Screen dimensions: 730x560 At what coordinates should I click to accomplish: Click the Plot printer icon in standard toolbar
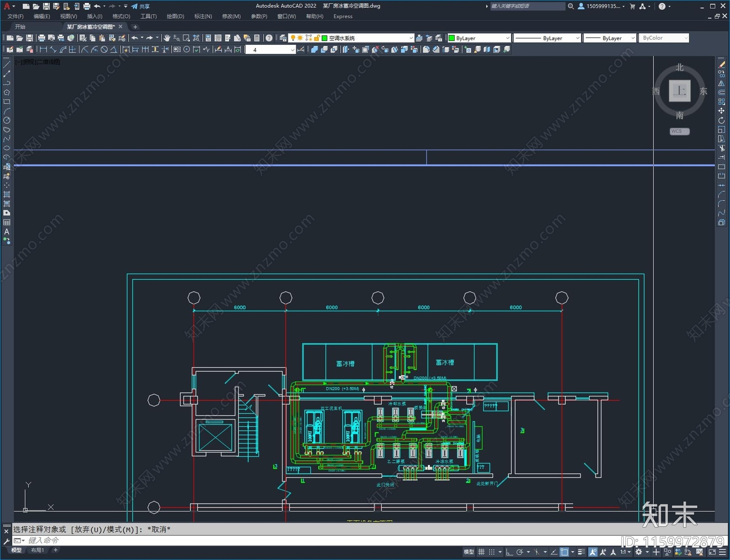(42, 38)
